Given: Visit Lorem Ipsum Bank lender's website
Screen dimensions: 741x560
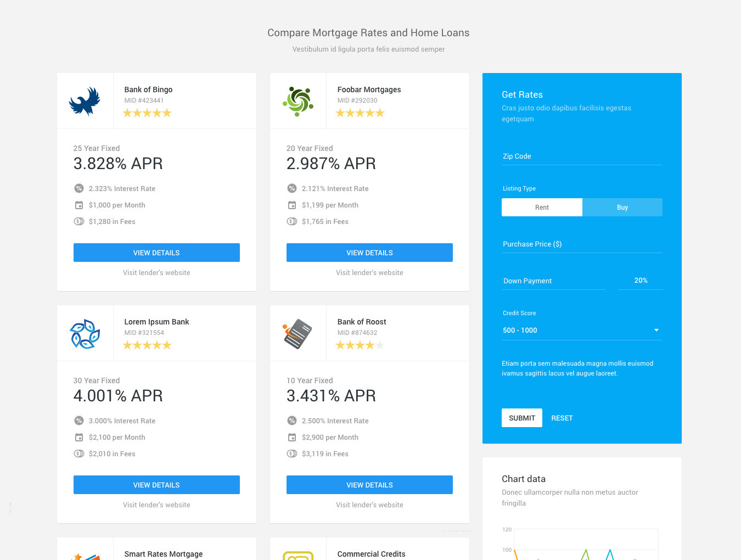Looking at the screenshot, I should pos(156,505).
